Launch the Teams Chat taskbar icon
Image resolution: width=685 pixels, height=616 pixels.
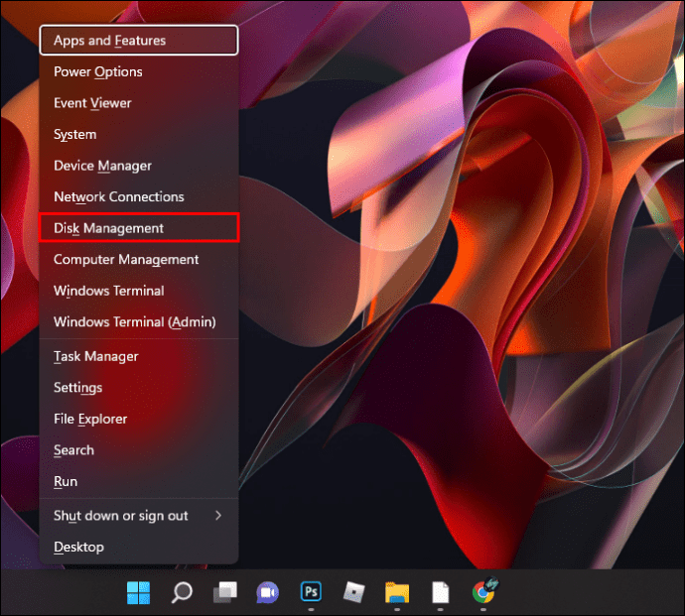click(267, 592)
